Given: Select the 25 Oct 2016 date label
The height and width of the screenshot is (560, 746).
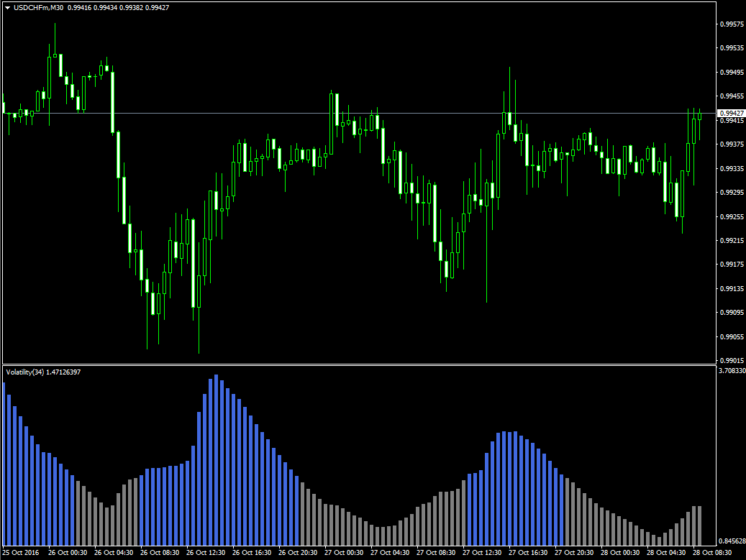Looking at the screenshot, I should [x=21, y=553].
